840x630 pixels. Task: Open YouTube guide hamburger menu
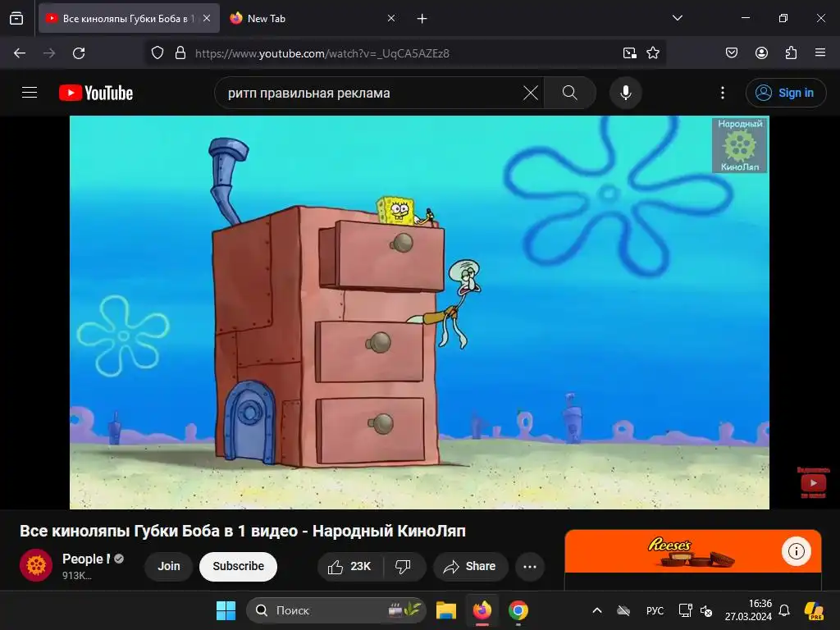30,93
